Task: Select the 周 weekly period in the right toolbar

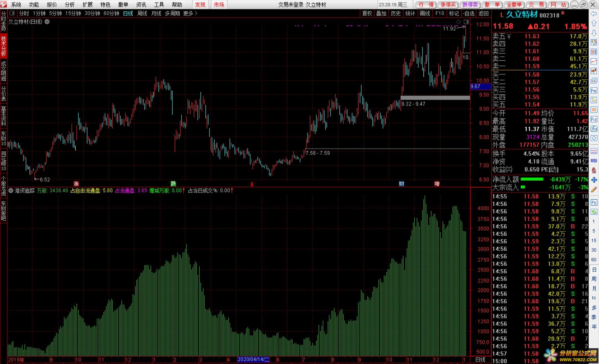Action: (x=594, y=279)
